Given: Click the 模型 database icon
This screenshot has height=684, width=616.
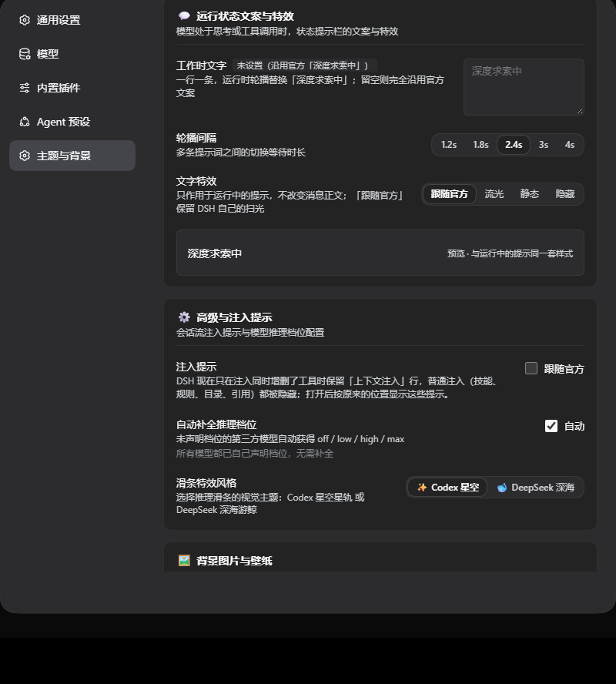Looking at the screenshot, I should click(x=25, y=54).
